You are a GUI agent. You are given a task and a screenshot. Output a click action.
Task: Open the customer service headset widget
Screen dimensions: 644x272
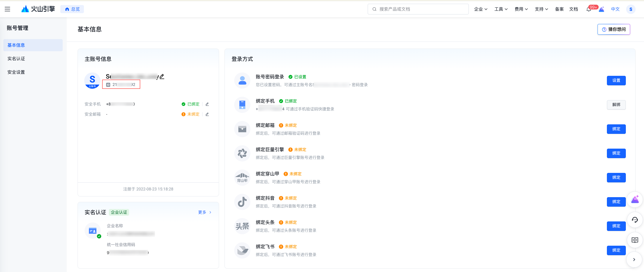point(635,220)
